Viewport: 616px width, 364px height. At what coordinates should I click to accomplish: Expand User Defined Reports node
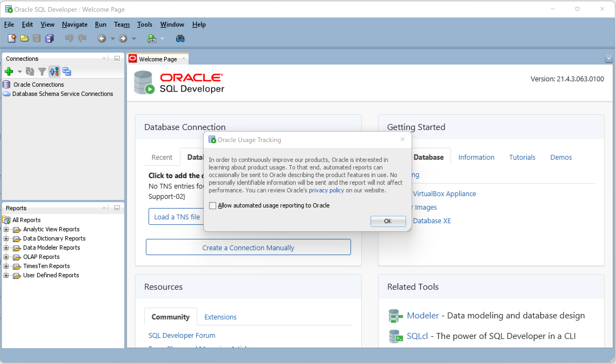6,275
